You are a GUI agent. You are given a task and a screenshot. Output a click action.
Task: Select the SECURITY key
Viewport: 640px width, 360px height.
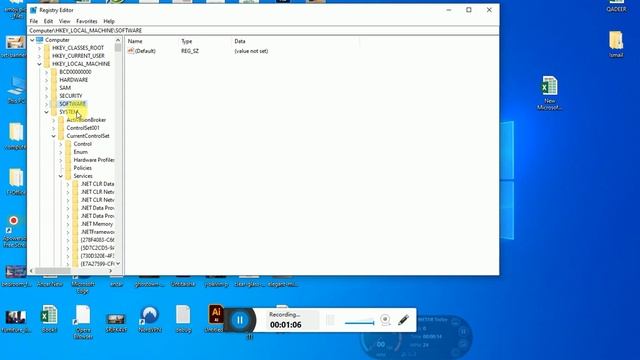[71, 96]
